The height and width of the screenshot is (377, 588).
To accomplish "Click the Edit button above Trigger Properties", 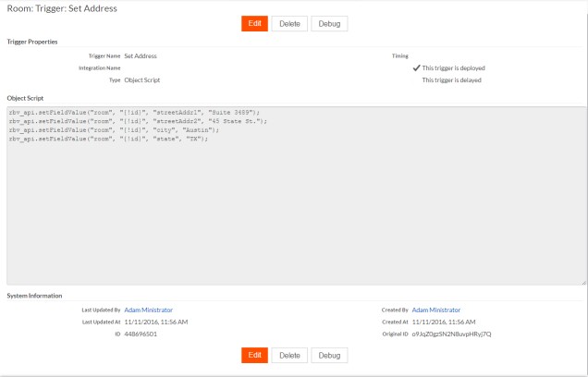I will pos(254,24).
